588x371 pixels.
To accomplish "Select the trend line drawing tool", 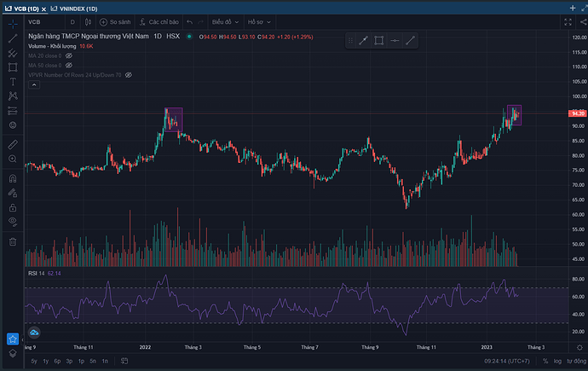I will [12, 38].
